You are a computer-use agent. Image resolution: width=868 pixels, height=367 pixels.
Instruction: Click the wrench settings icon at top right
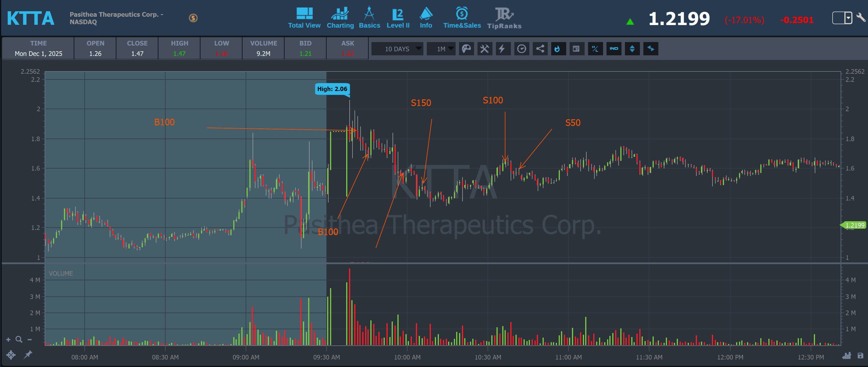[x=861, y=18]
